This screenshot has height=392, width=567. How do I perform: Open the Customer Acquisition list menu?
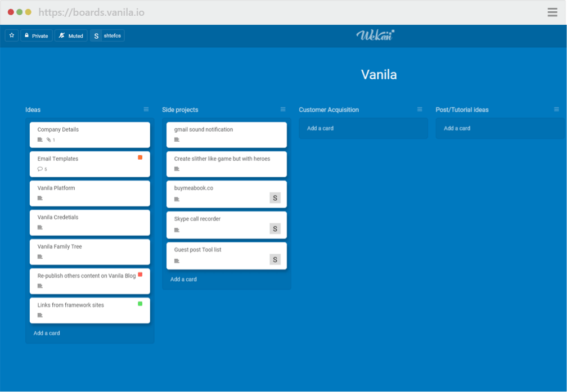[420, 109]
